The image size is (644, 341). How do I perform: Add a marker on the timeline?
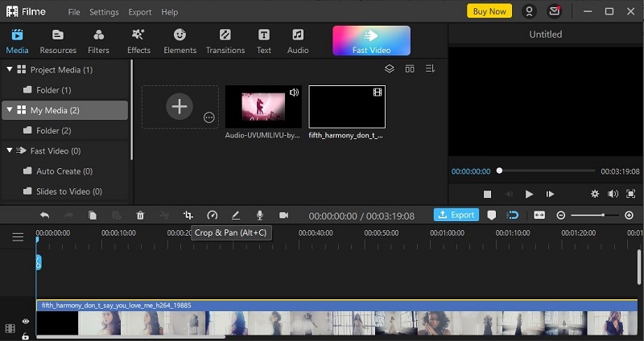click(x=491, y=215)
